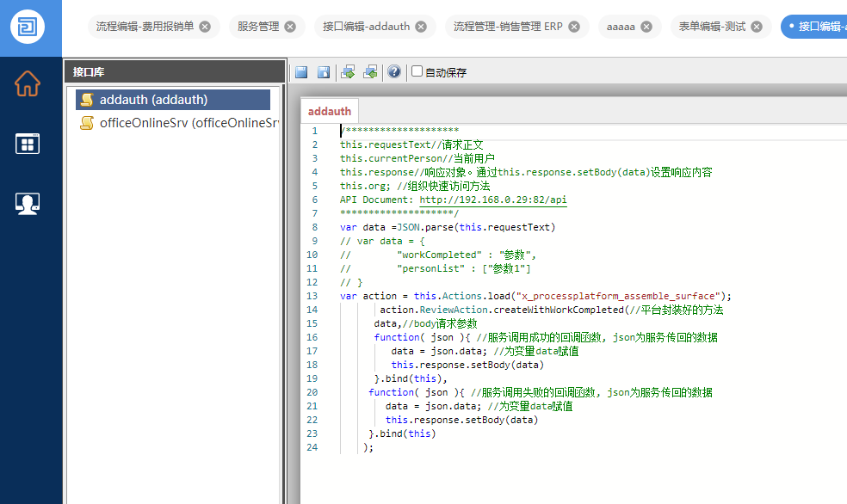Enable the 自动保存 checkbox
847x504 pixels.
417,71
